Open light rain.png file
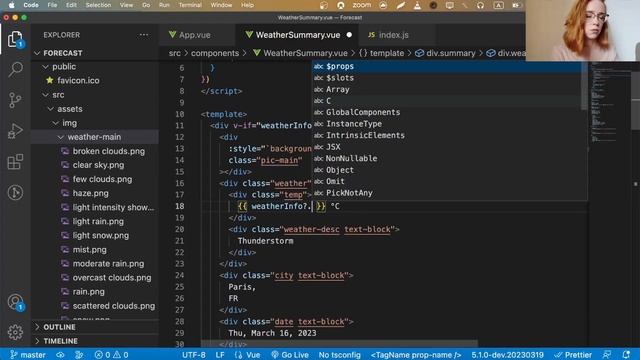This screenshot has width=640, height=360. (x=95, y=221)
